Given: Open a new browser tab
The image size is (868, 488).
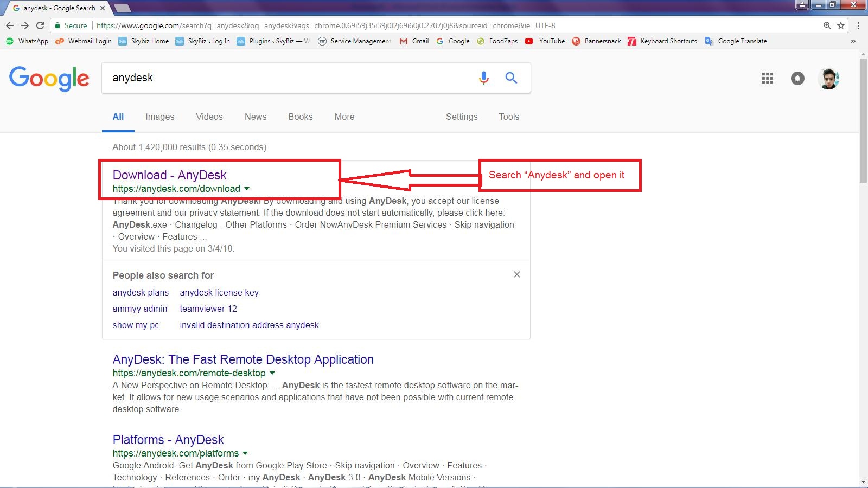Looking at the screenshot, I should click(x=123, y=8).
